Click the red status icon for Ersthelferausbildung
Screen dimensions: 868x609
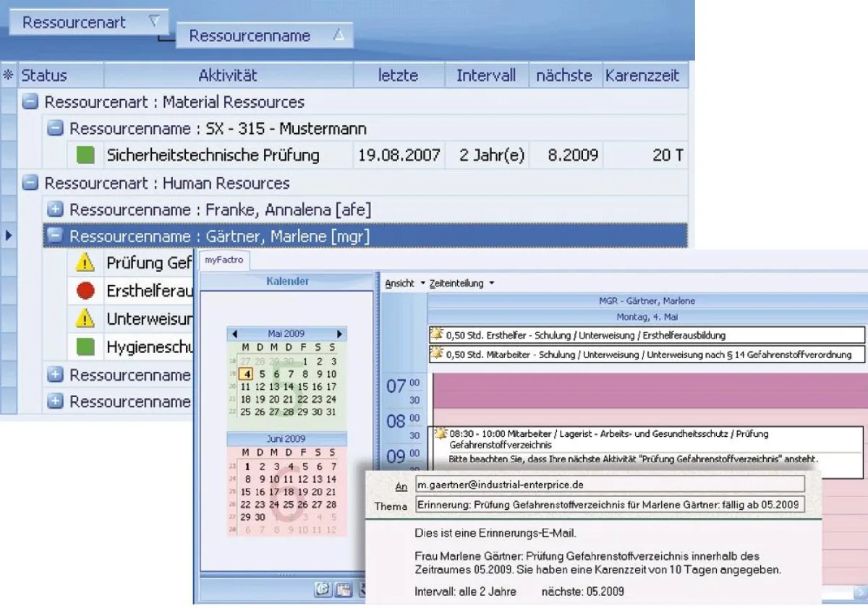pos(85,291)
